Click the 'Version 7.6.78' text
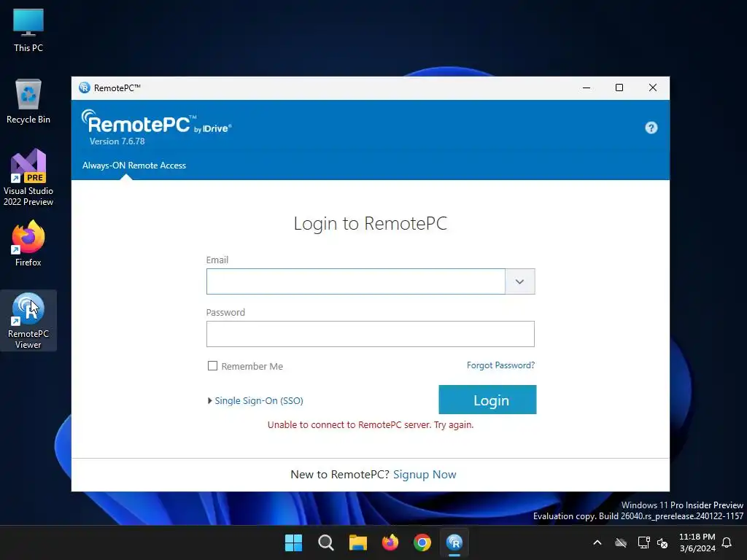Viewport: 747px width, 560px height. (x=117, y=141)
